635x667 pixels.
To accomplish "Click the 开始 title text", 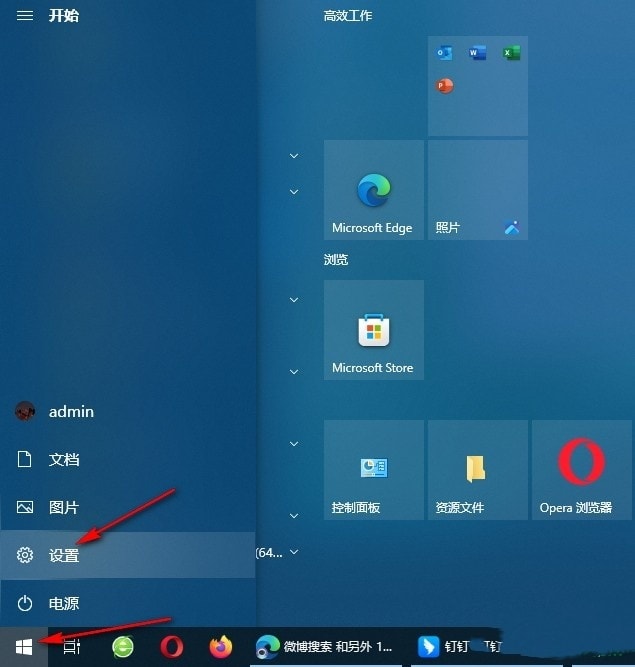I will tap(64, 16).
